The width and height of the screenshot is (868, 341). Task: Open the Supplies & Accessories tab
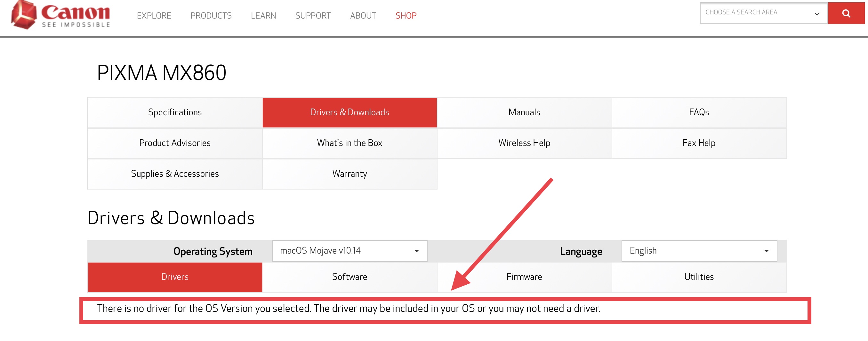coord(175,174)
